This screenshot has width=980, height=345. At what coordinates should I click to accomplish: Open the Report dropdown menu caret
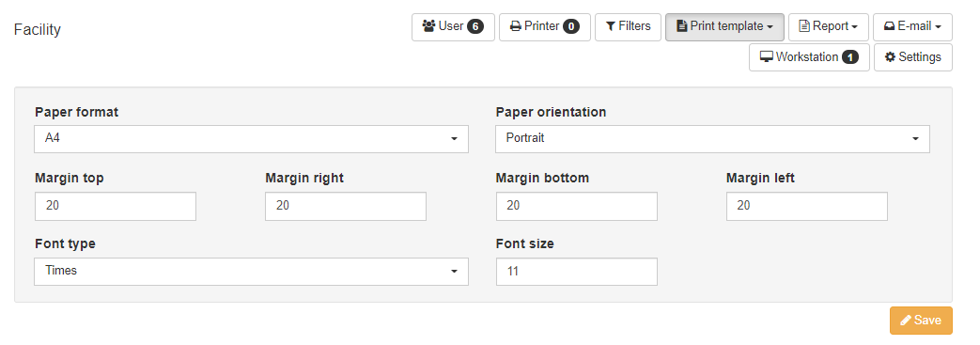(854, 27)
